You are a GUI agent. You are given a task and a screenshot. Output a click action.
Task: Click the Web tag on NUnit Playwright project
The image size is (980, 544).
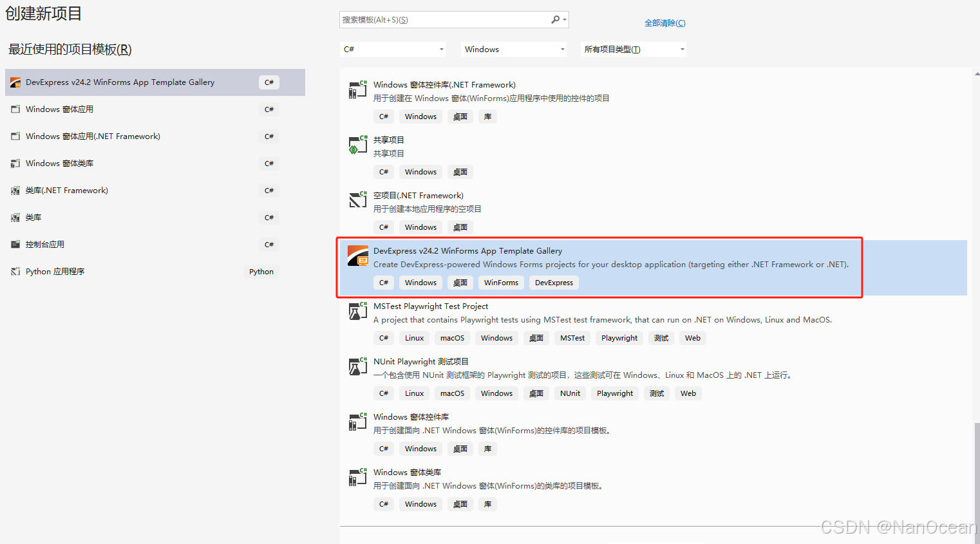pyautogui.click(x=688, y=393)
